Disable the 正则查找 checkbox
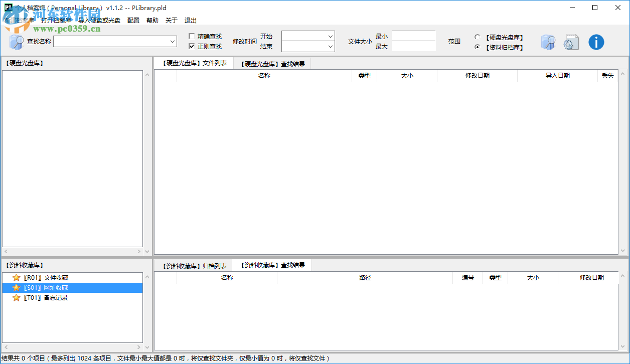 [191, 46]
